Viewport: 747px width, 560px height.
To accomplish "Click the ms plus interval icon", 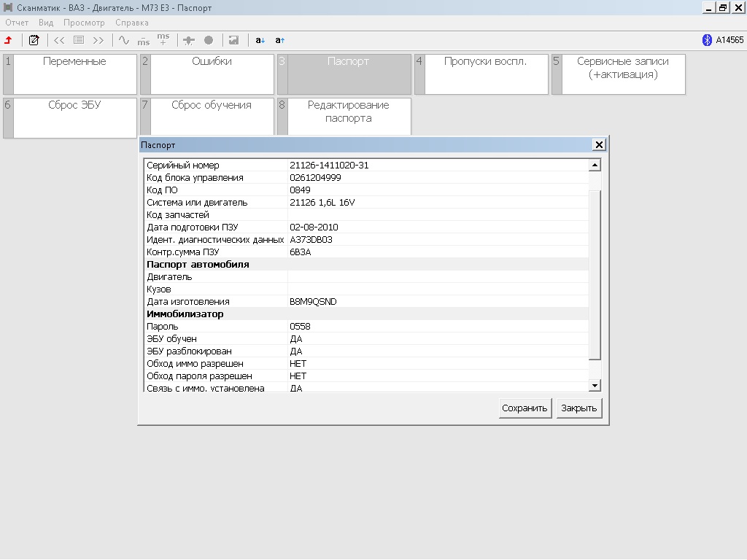I will pos(163,39).
